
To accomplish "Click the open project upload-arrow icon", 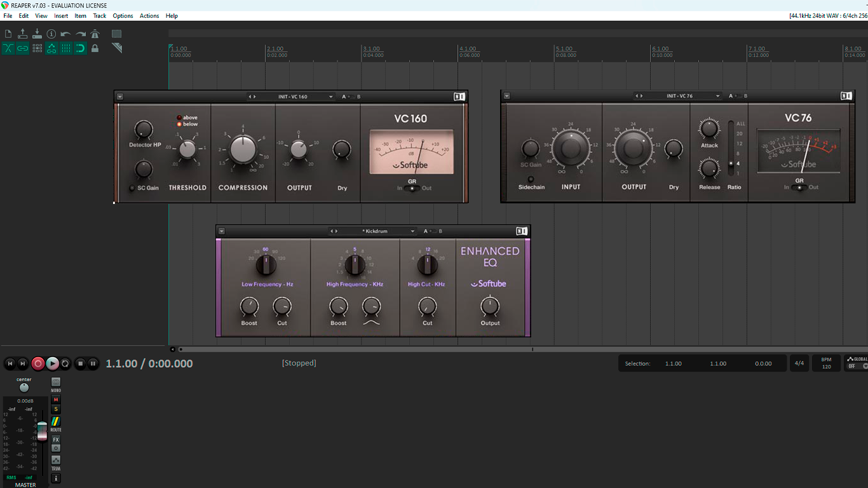I will [x=23, y=34].
